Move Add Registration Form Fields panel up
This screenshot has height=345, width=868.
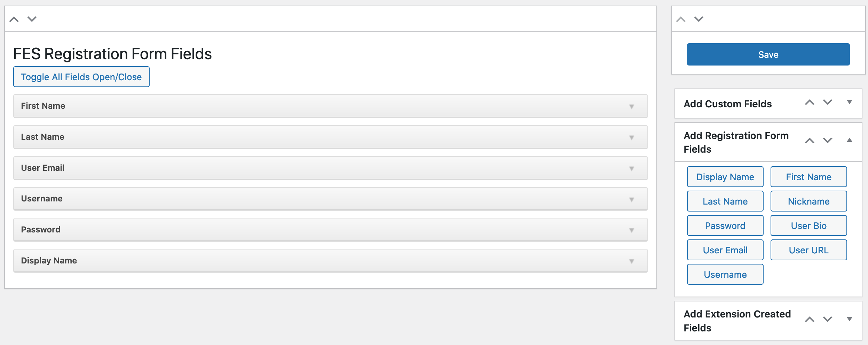810,141
